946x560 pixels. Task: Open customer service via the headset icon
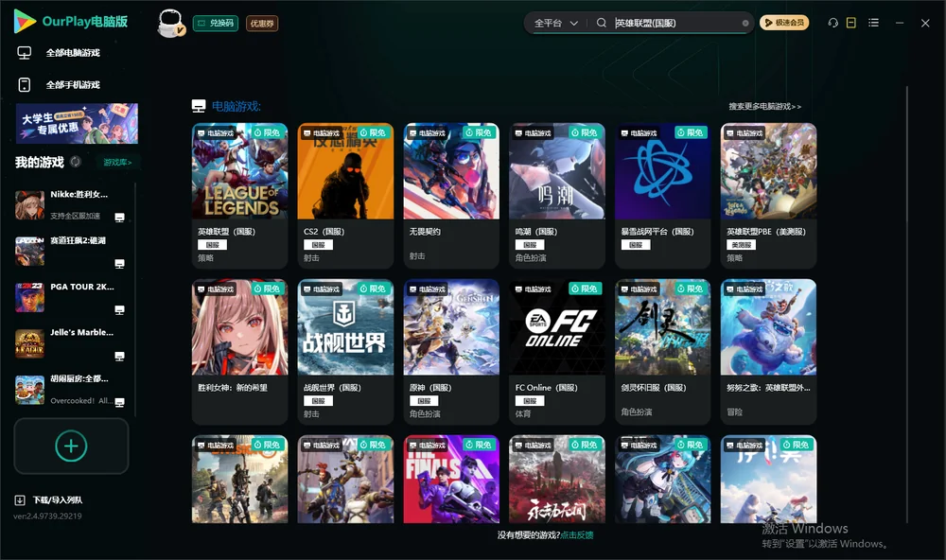coord(832,23)
